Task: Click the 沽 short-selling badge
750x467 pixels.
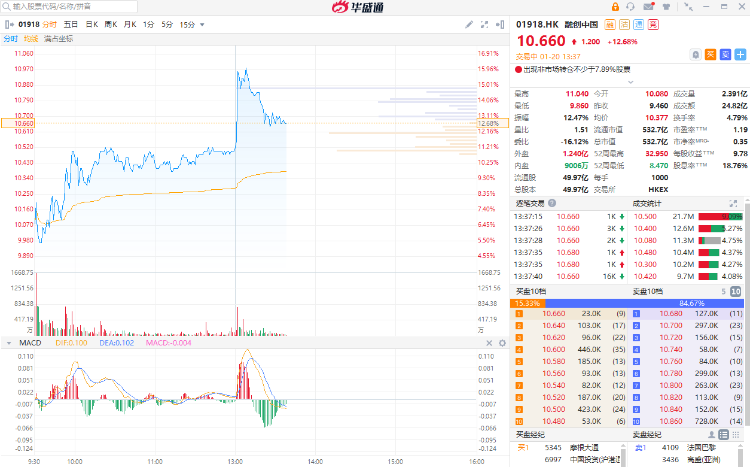Action: tap(624, 25)
